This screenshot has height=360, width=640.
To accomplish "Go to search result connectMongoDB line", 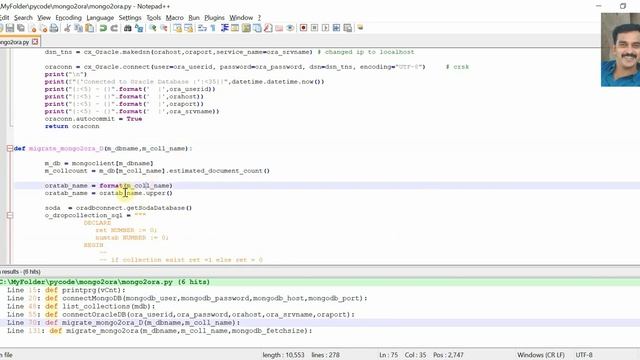I will click(187, 298).
